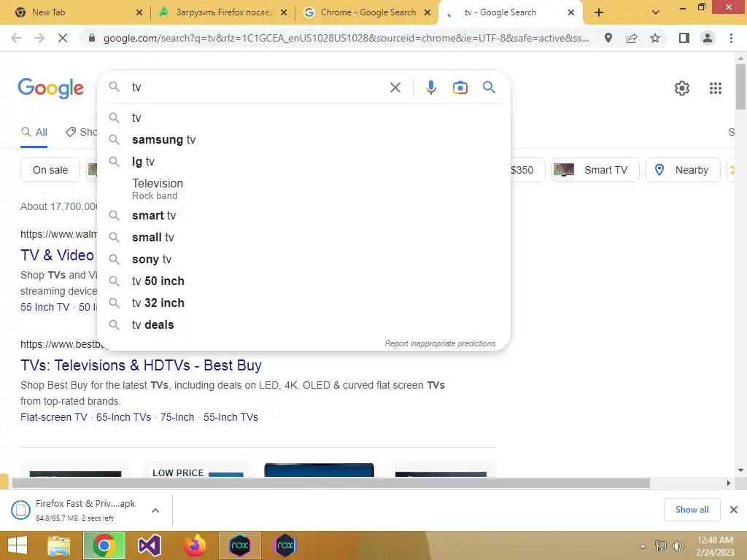Go back to the previous page

pos(16,38)
